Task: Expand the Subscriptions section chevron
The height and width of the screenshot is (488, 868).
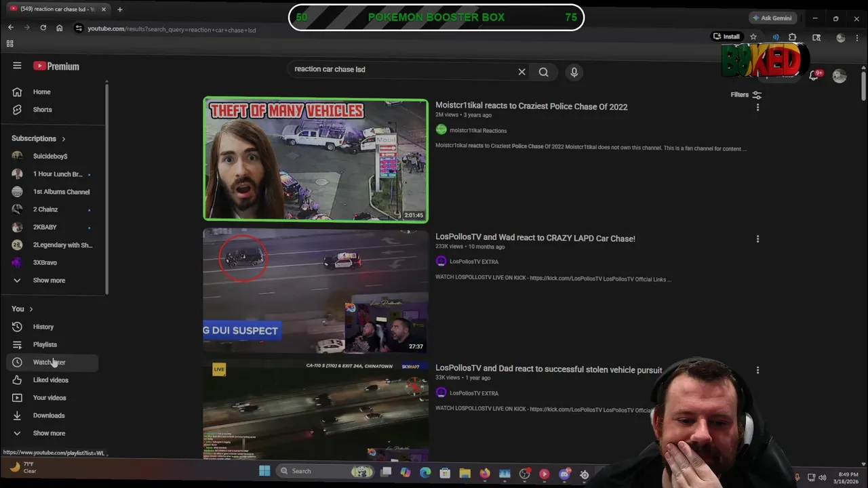Action: click(x=64, y=139)
